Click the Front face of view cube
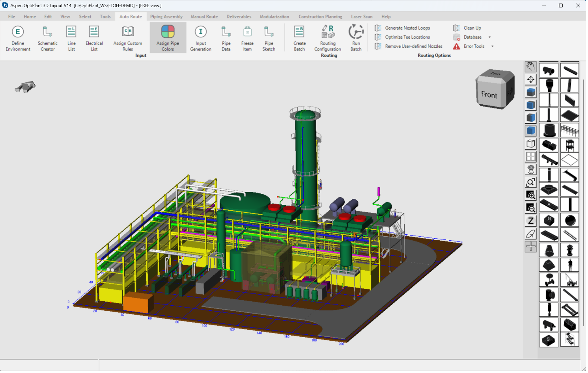588x373 pixels. coord(489,95)
